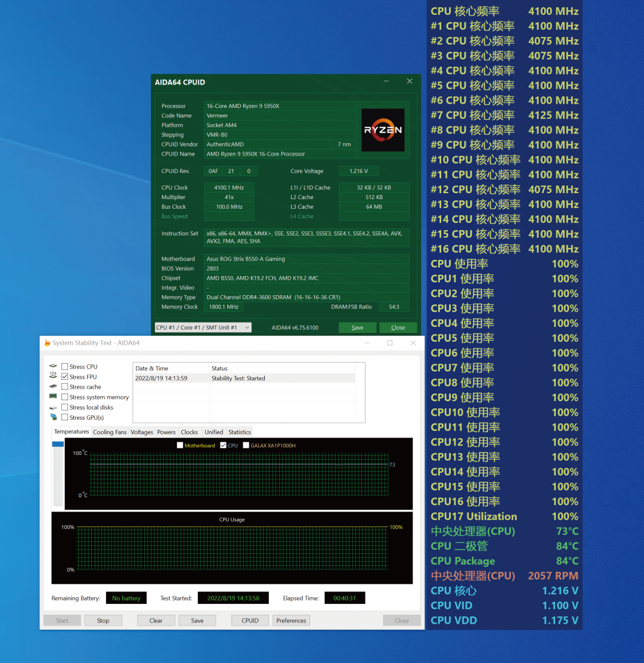Uncheck the Stress FPU checkbox
644x663 pixels.
click(x=64, y=377)
